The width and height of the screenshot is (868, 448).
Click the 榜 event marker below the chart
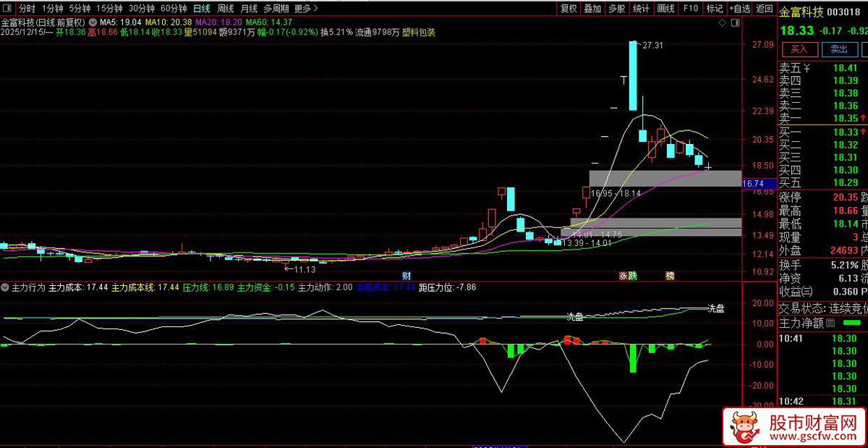[x=670, y=276]
